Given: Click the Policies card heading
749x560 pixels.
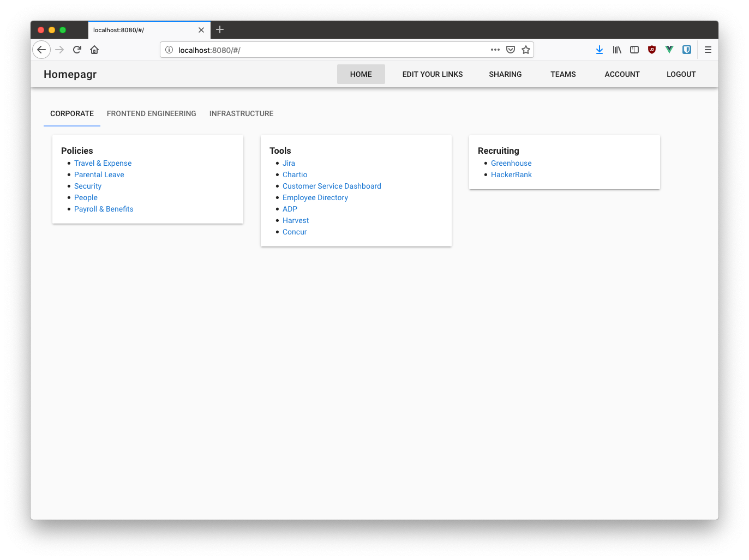Looking at the screenshot, I should click(77, 150).
